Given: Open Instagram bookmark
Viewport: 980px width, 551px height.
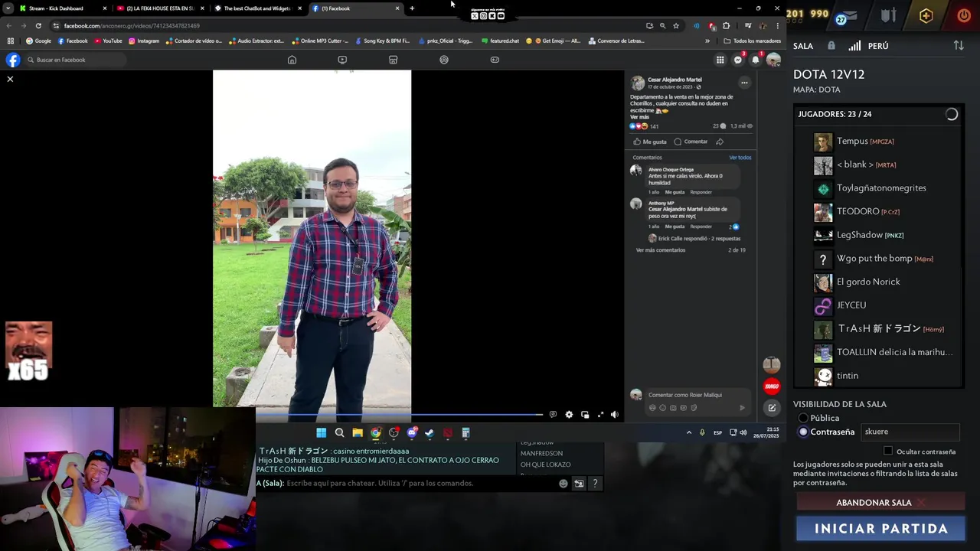Looking at the screenshot, I should pos(144,41).
